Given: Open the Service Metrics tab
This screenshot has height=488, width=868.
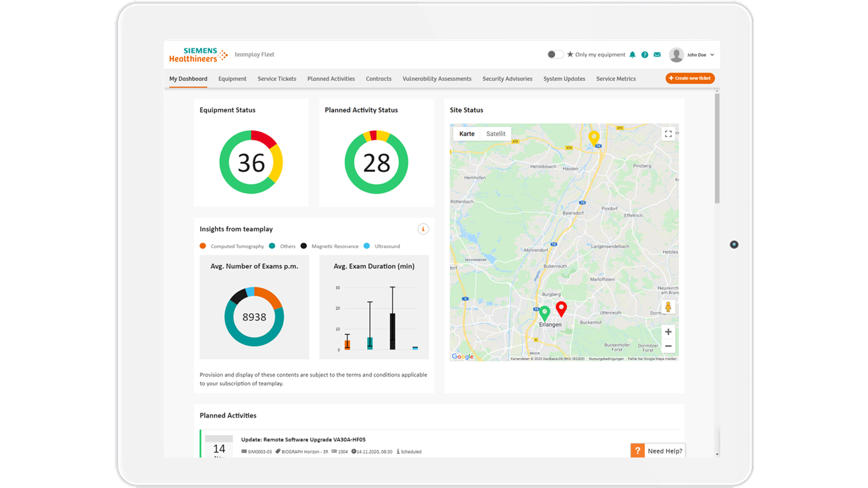Looking at the screenshot, I should click(616, 78).
